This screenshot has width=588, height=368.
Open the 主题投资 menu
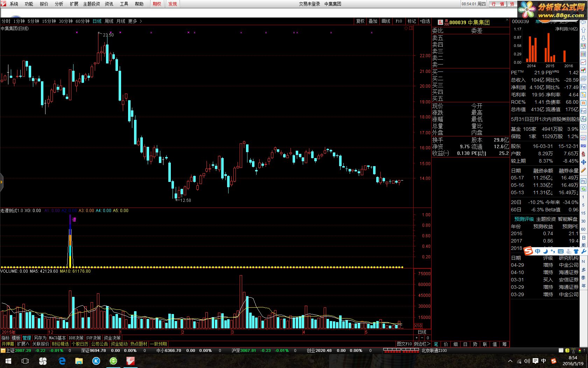[x=91, y=4]
